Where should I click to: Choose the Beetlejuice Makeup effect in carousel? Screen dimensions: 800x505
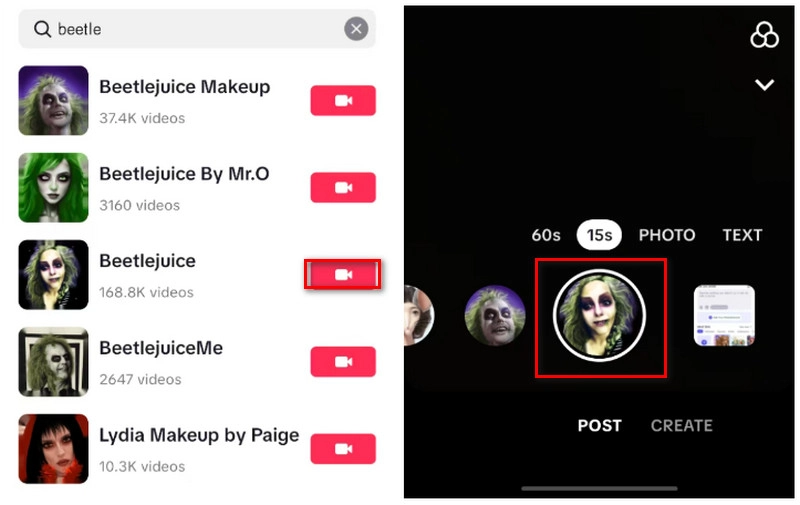coord(495,316)
